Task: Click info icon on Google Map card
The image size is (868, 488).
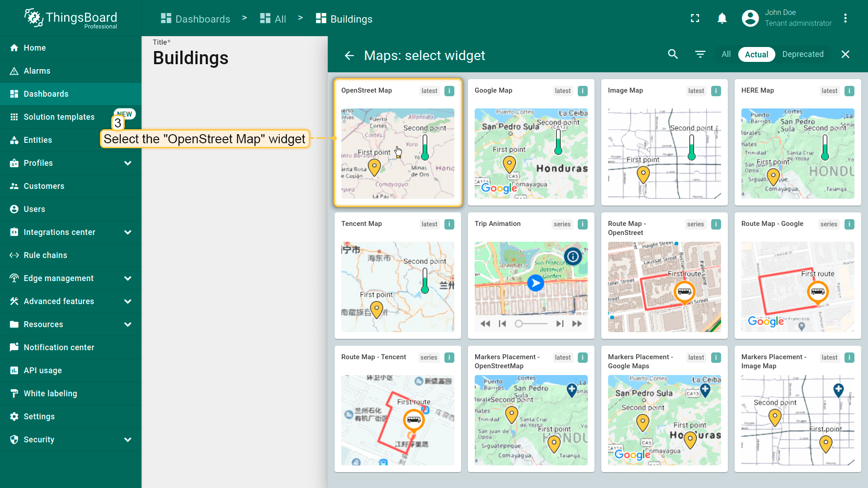Action: pos(583,91)
